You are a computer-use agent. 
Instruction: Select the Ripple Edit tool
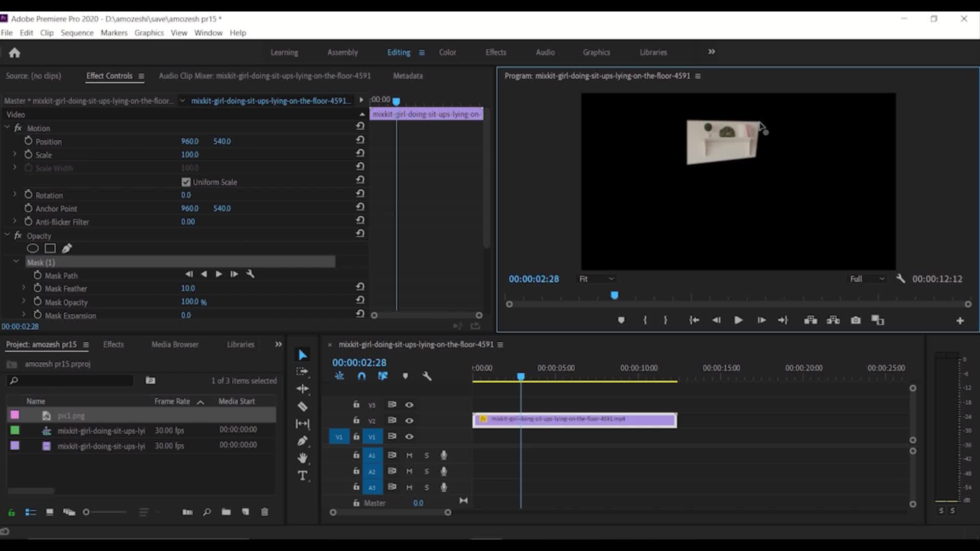[x=302, y=389]
